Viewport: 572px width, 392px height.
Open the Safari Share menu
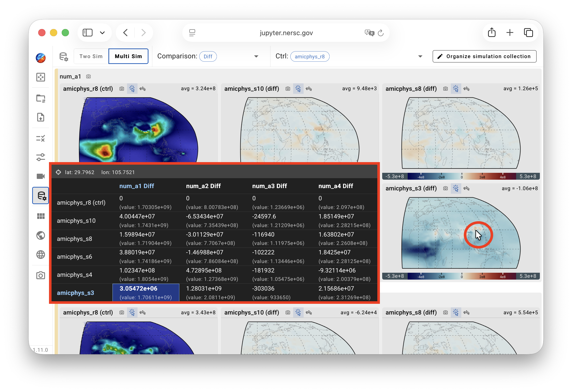pyautogui.click(x=492, y=33)
